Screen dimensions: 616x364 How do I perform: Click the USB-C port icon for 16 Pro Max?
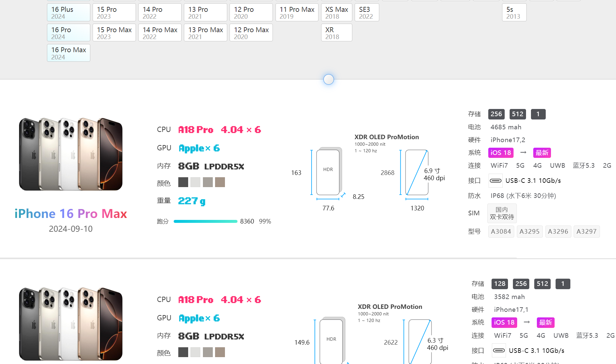(x=495, y=181)
